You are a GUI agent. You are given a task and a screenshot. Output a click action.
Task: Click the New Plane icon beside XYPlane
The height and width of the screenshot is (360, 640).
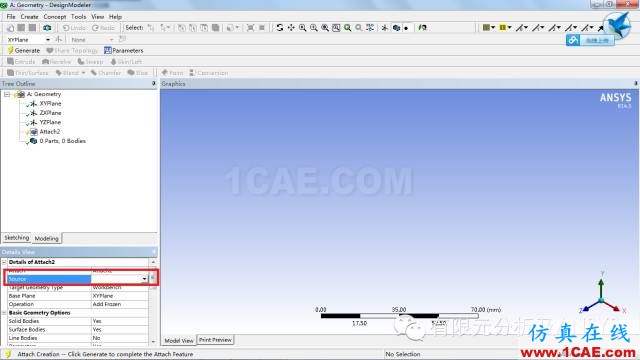click(x=59, y=40)
